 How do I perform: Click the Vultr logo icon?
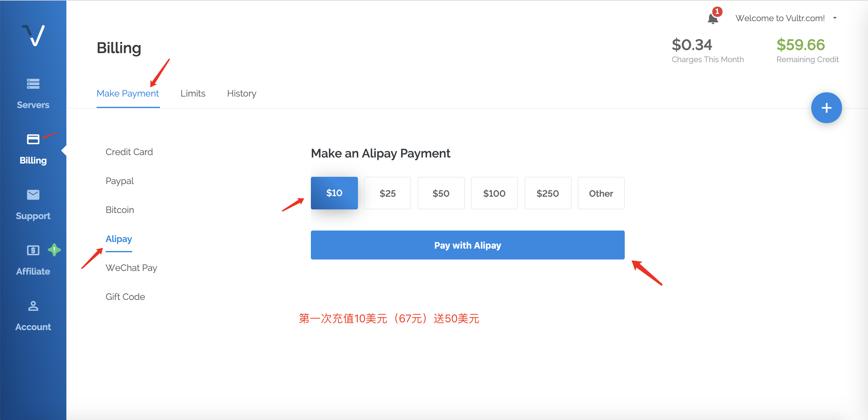[34, 35]
